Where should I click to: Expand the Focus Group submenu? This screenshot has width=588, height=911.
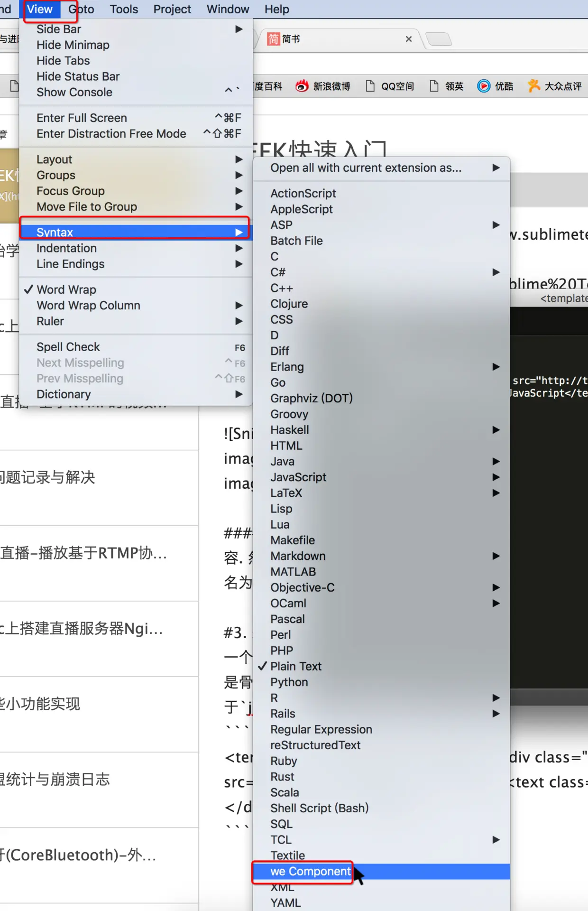click(136, 191)
